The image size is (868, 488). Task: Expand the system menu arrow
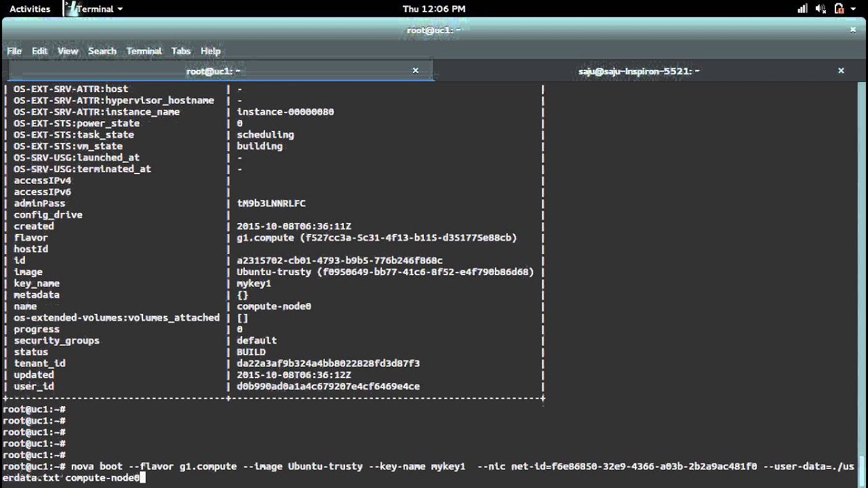854,9
